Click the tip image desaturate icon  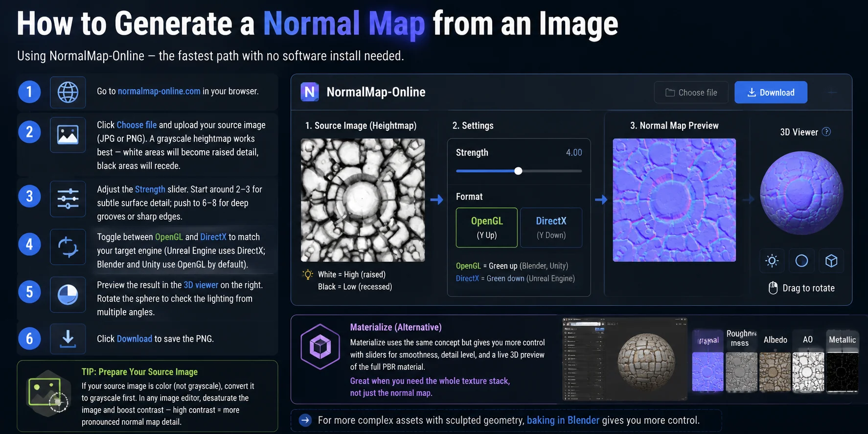(48, 394)
